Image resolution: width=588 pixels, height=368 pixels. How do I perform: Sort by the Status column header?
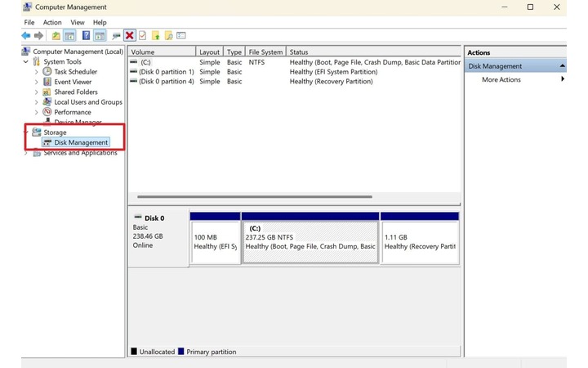click(373, 52)
